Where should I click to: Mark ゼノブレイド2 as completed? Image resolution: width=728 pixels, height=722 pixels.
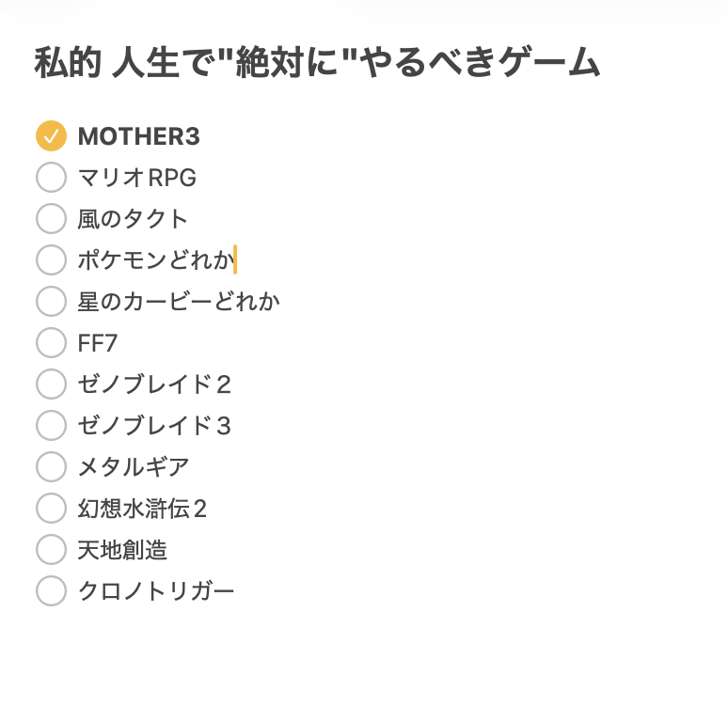pyautogui.click(x=51, y=385)
